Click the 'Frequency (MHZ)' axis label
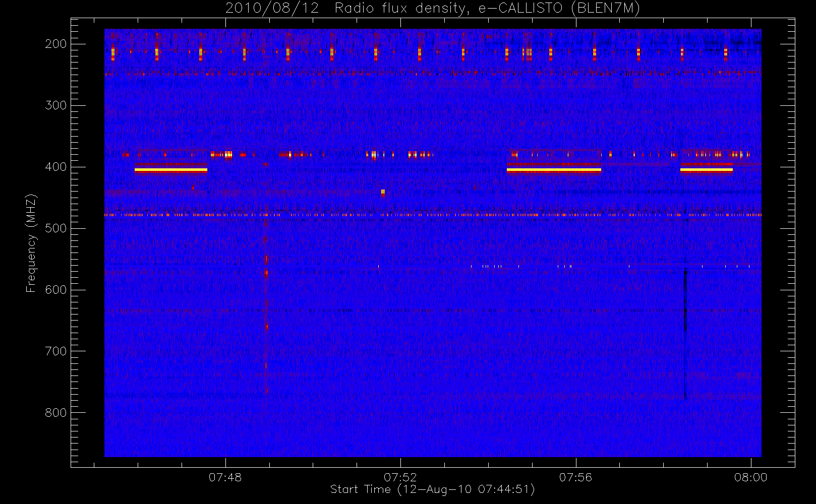 [x=31, y=243]
